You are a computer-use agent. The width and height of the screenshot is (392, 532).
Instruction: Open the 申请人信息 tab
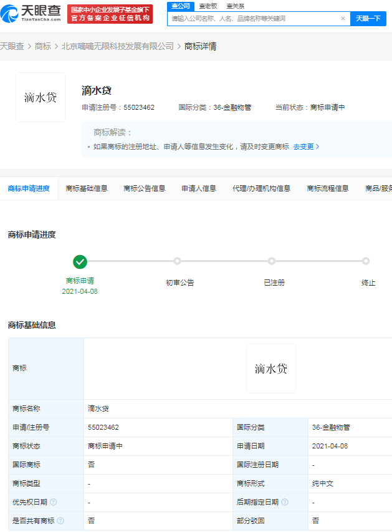click(199, 188)
